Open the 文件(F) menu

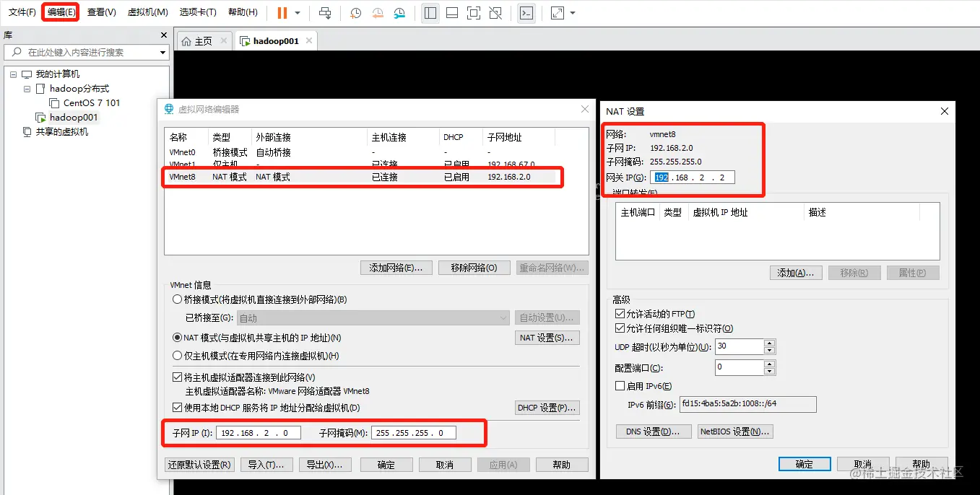(x=22, y=12)
